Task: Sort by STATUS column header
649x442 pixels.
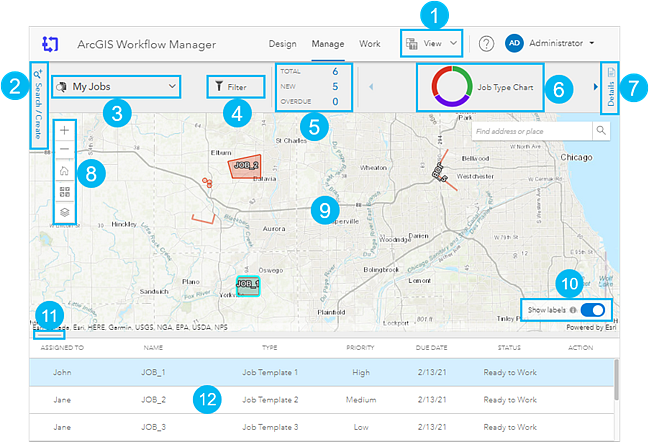Action: point(509,348)
